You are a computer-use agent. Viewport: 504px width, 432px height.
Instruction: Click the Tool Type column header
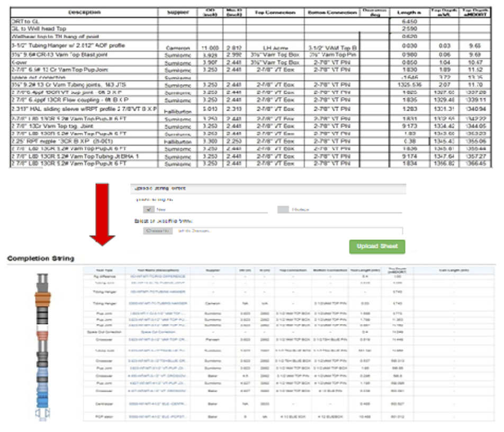[x=104, y=271]
